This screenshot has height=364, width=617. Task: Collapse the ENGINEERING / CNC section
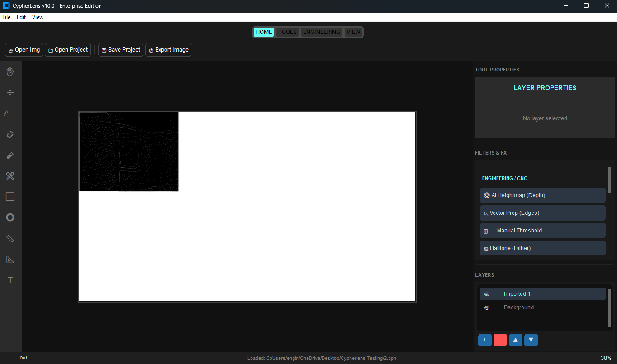(x=504, y=178)
